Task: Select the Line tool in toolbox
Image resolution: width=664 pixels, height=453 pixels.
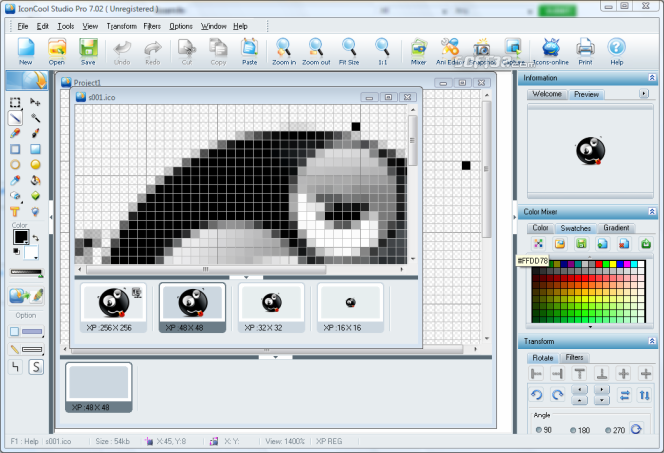Action: 15,118
